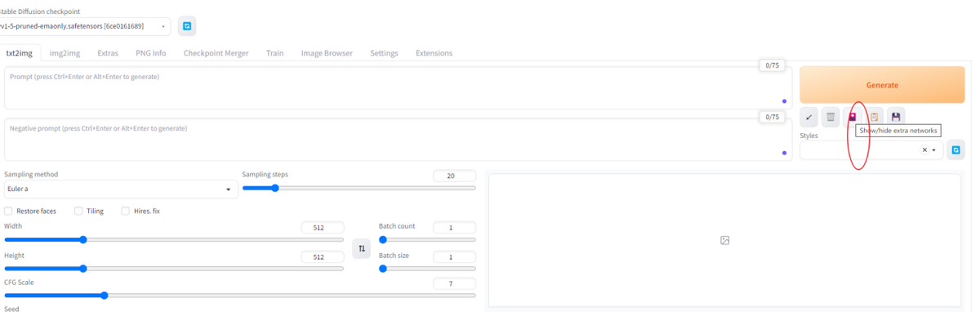Check the Hires. fix option
The height and width of the screenshot is (312, 980).
pos(126,211)
